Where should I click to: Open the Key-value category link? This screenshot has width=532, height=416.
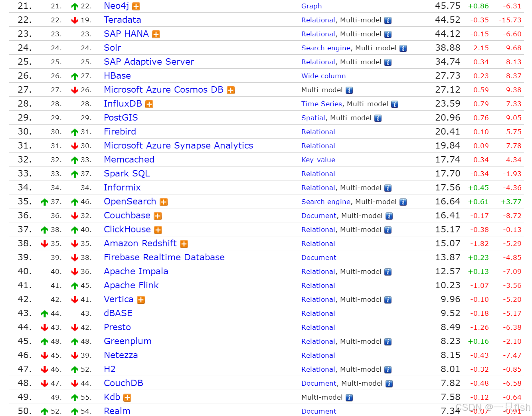tap(318, 160)
